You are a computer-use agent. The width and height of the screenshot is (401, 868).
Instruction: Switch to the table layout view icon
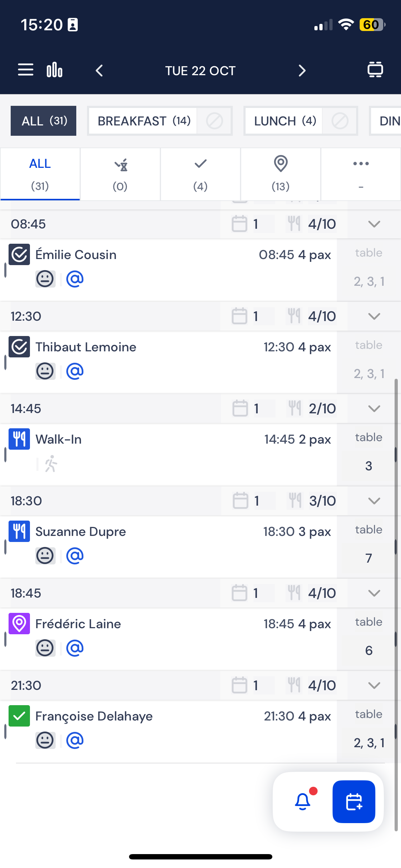pos(375,70)
